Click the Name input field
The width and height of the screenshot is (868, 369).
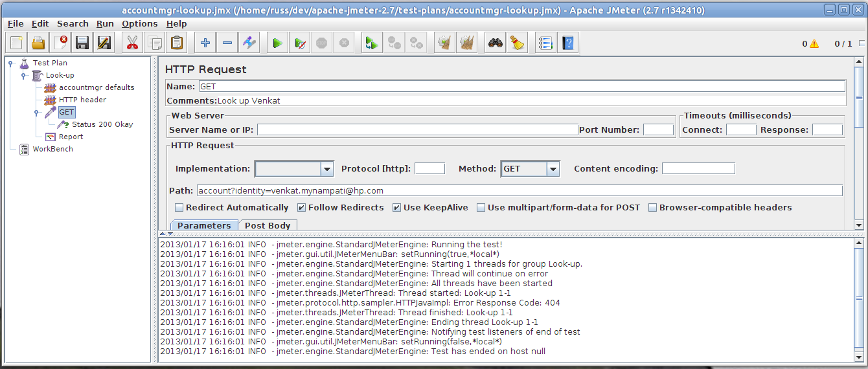point(521,86)
